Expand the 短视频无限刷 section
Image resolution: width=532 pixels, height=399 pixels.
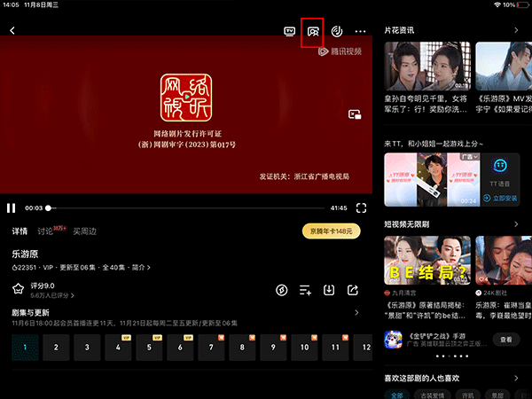[x=516, y=224]
